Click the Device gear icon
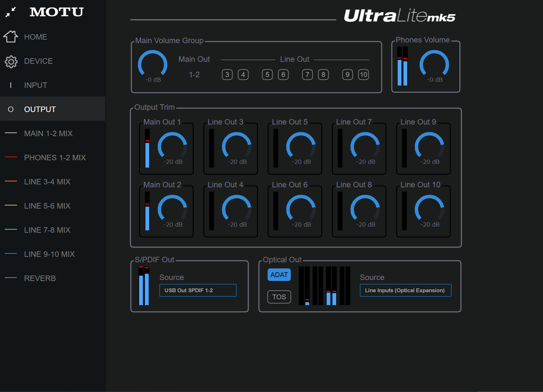The width and height of the screenshot is (543, 392). pos(11,61)
